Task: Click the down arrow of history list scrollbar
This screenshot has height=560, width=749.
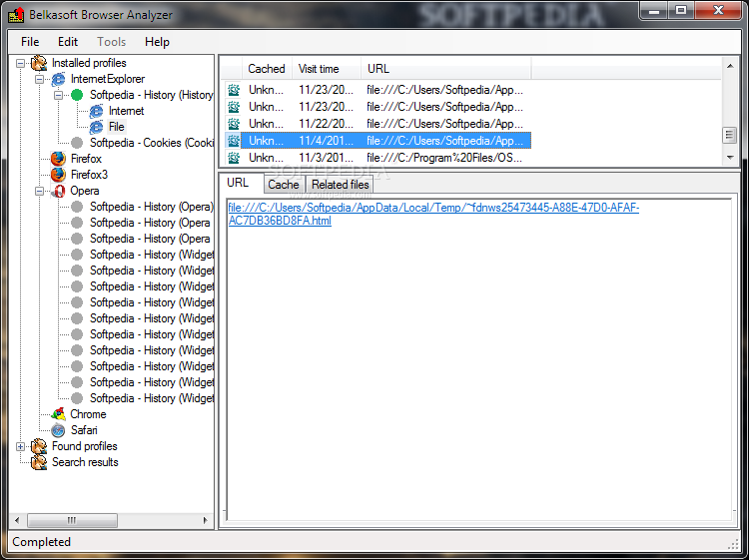Action: pos(729,157)
